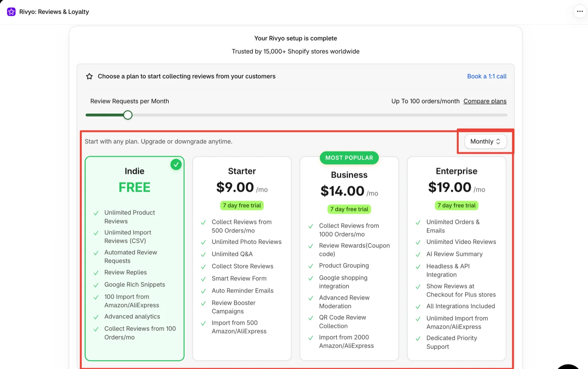The height and width of the screenshot is (369, 588).
Task: Open the Compare plans link
Action: pos(485,101)
